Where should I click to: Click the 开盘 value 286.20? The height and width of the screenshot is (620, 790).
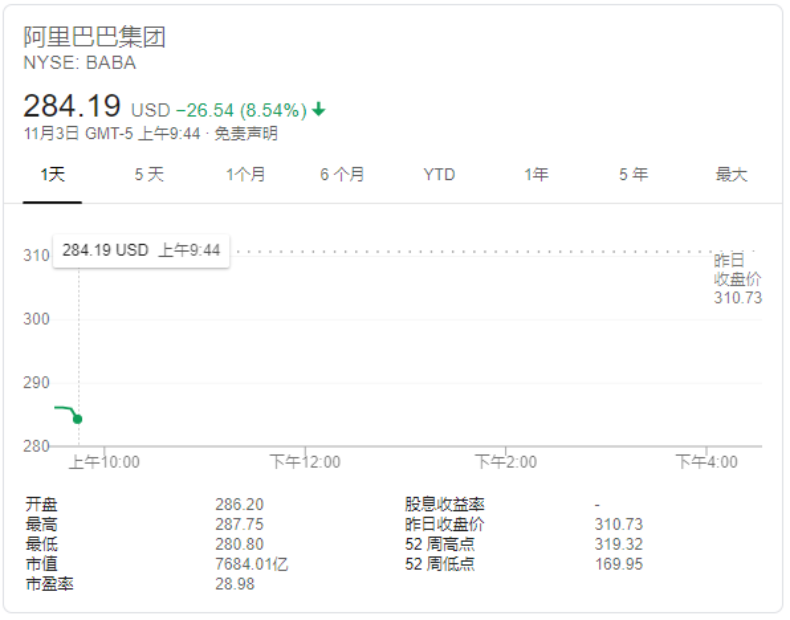239,505
